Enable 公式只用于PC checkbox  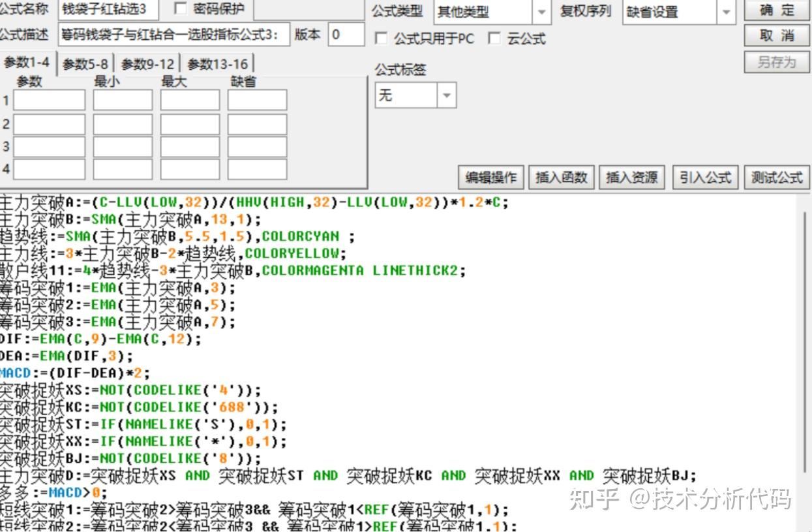[381, 39]
